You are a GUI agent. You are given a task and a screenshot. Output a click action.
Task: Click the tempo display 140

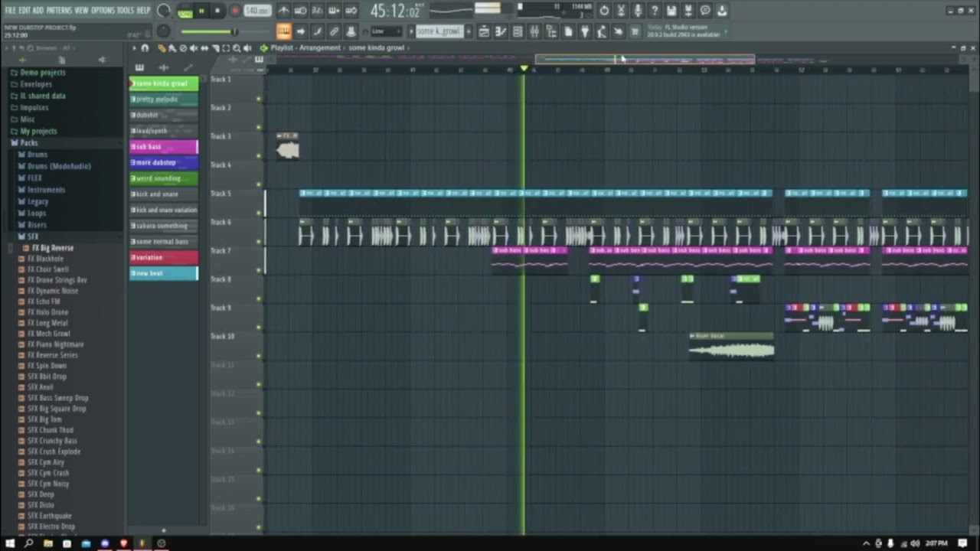(x=258, y=11)
